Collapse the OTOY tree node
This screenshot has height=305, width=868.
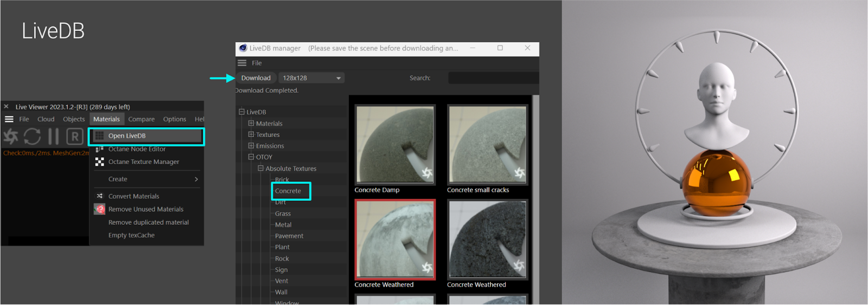pyautogui.click(x=251, y=157)
